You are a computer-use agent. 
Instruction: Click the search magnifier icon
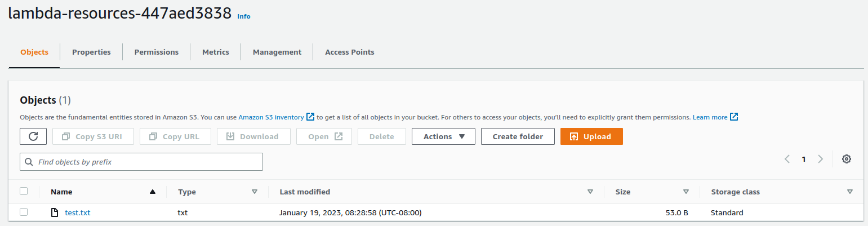[x=29, y=162]
